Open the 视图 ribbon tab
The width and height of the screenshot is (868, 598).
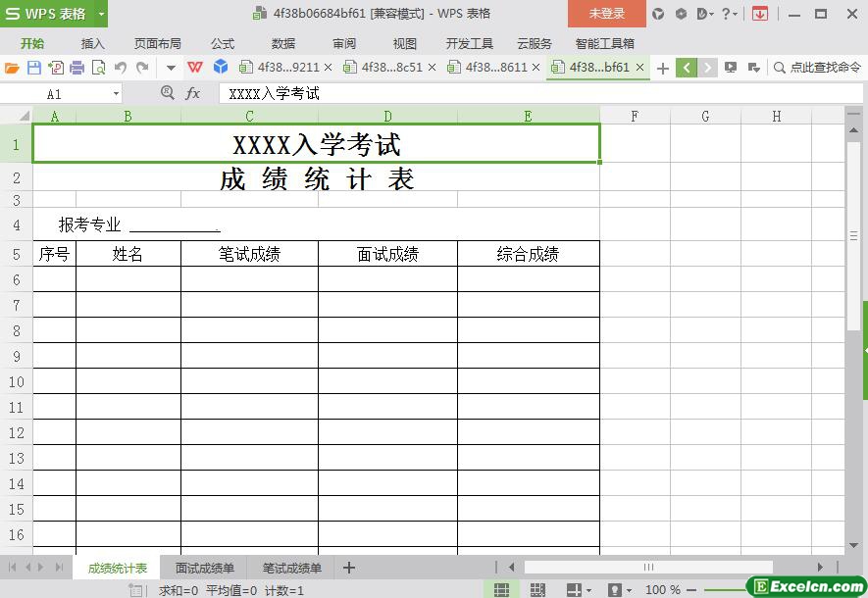pos(405,43)
